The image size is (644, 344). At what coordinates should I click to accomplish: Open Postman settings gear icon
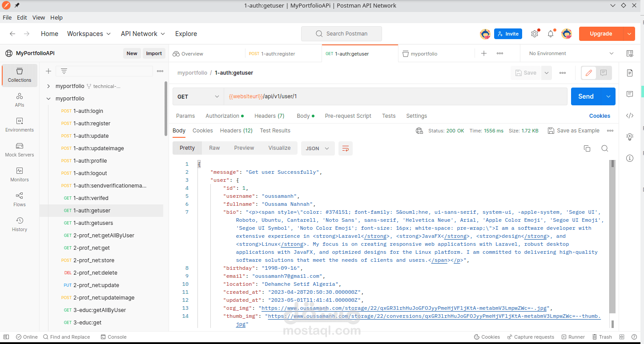tap(535, 34)
